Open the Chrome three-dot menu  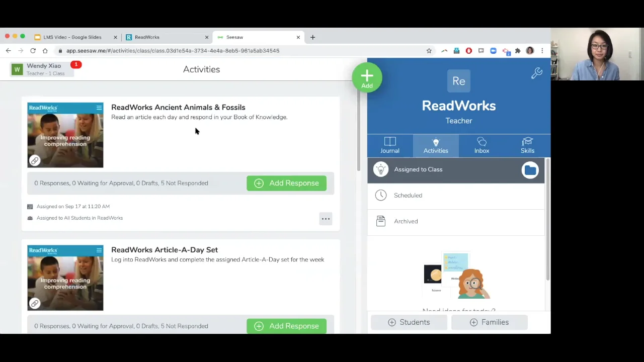[542, 51]
